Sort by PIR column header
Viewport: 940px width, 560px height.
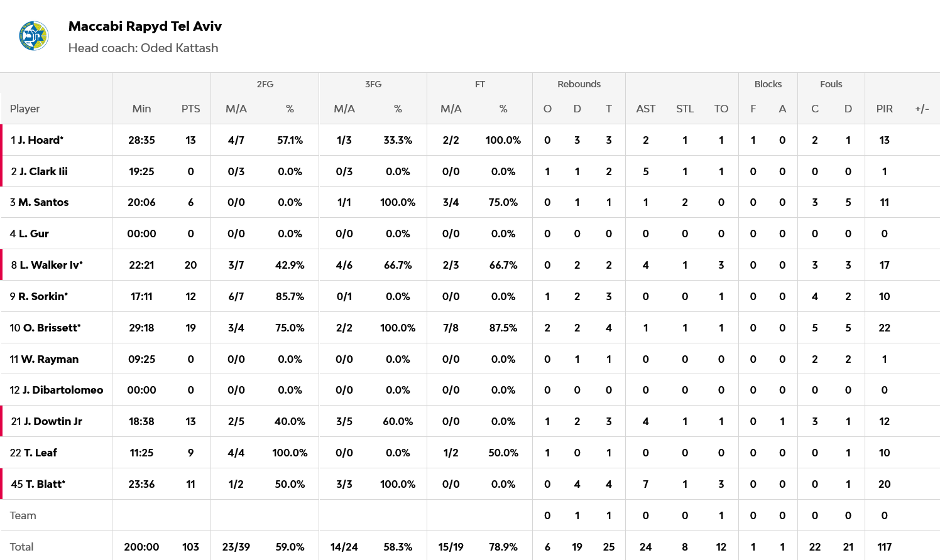(884, 109)
